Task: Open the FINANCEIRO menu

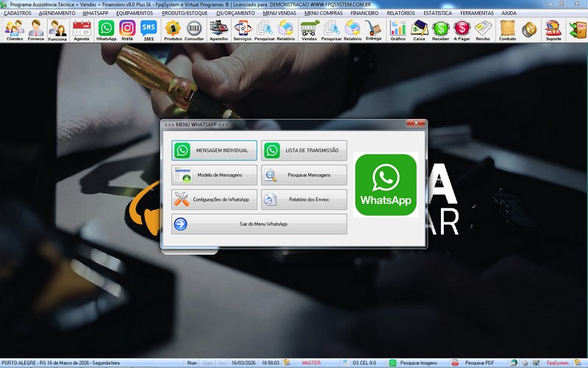Action: click(365, 13)
